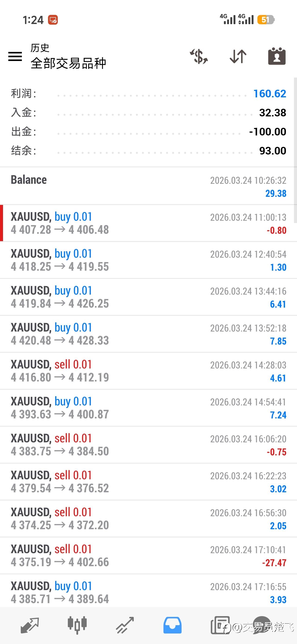The image size is (297, 644).
Task: Open the news/messages tab icon
Action: [x=220, y=625]
